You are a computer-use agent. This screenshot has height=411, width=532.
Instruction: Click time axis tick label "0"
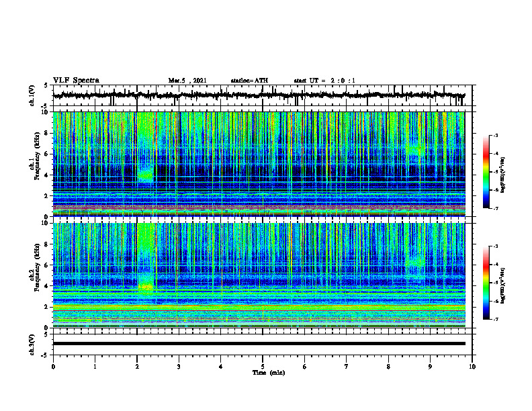(x=53, y=367)
